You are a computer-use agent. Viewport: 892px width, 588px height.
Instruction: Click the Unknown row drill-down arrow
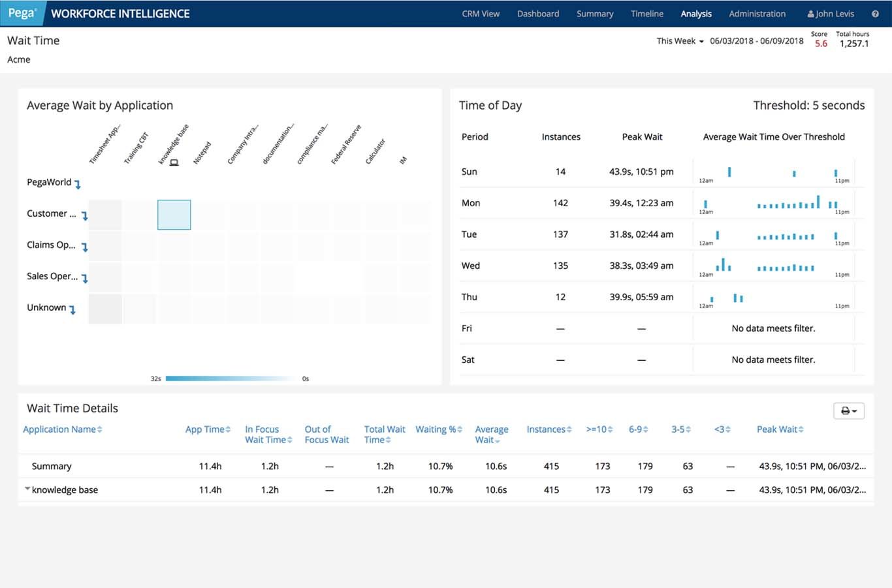coord(72,310)
